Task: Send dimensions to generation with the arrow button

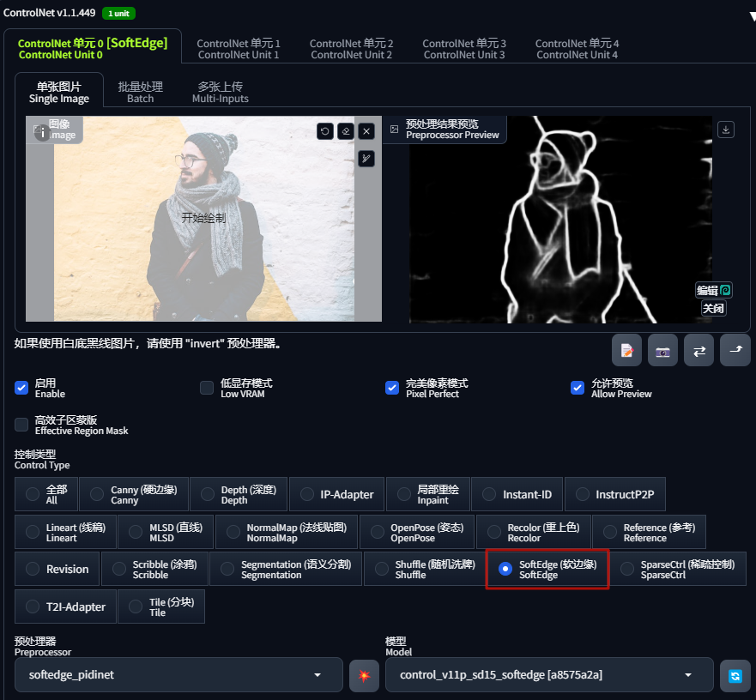Action: click(x=735, y=351)
